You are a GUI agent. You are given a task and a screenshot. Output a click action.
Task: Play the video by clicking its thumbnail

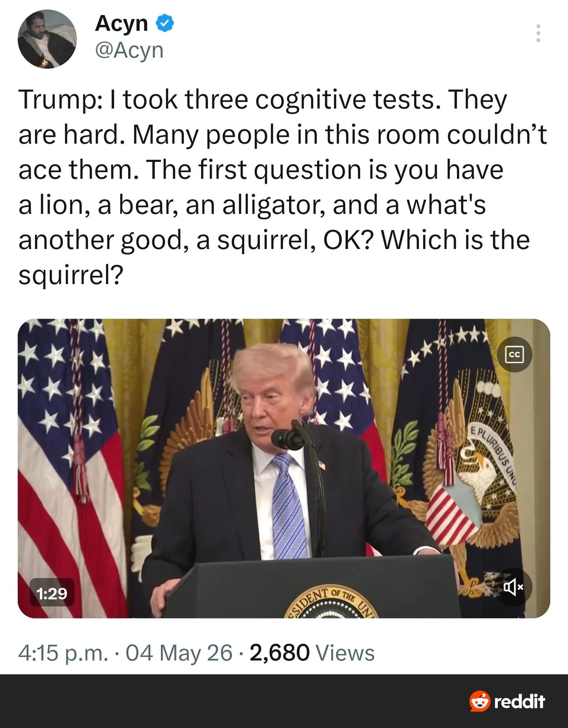click(x=284, y=468)
